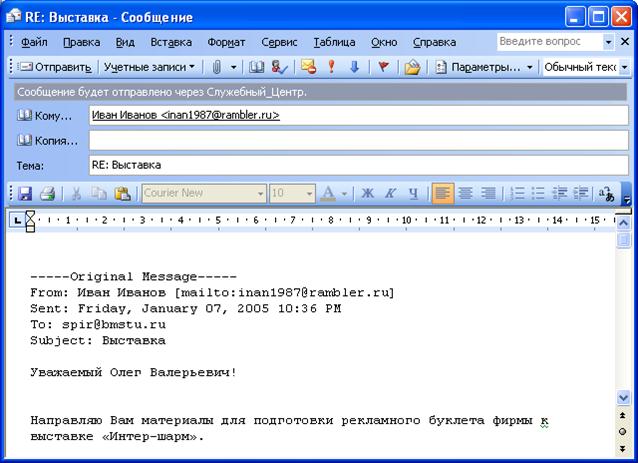Viewport: 638px width, 463px height.
Task: Open the Учетные записи accounts dropdown
Action: tap(149, 67)
